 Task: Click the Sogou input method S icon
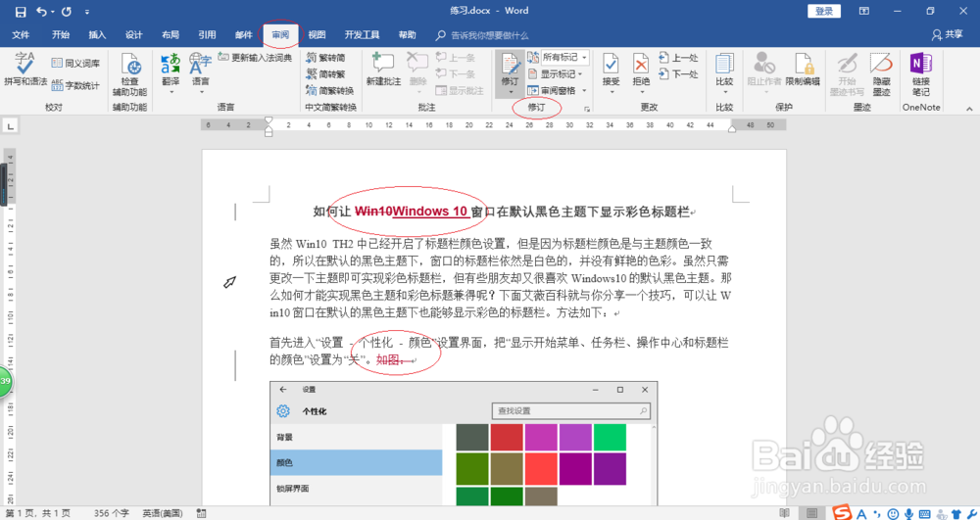coord(843,513)
